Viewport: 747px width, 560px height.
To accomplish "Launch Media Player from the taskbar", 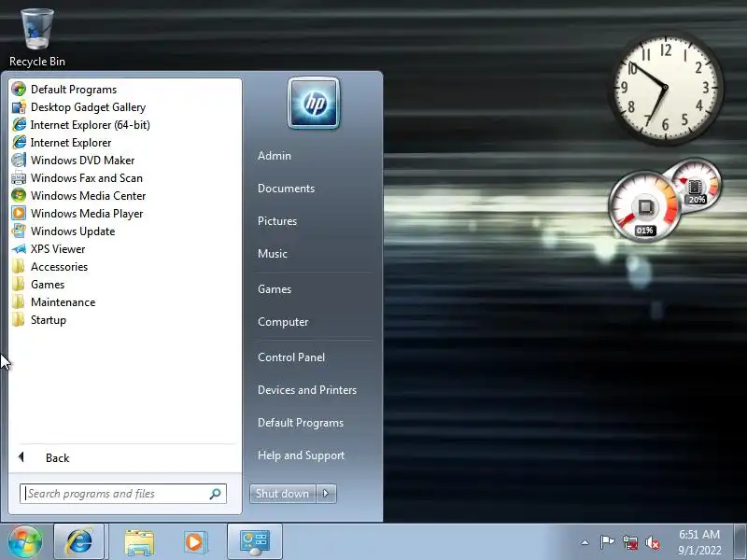I will click(195, 541).
